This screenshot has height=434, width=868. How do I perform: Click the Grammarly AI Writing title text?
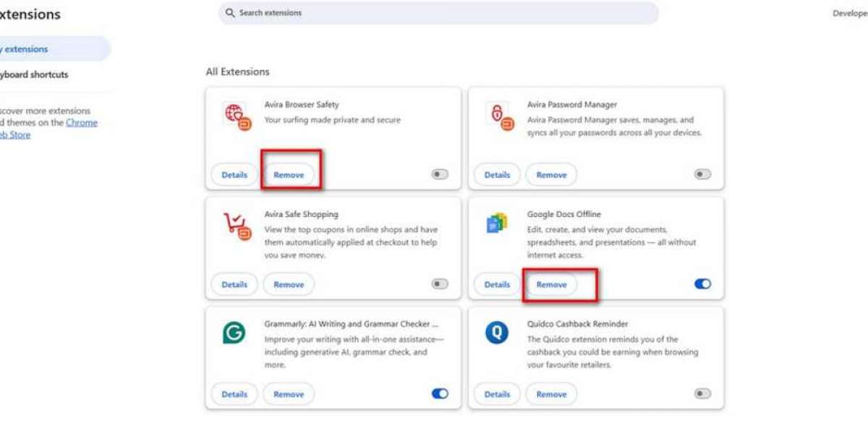pyautogui.click(x=352, y=325)
